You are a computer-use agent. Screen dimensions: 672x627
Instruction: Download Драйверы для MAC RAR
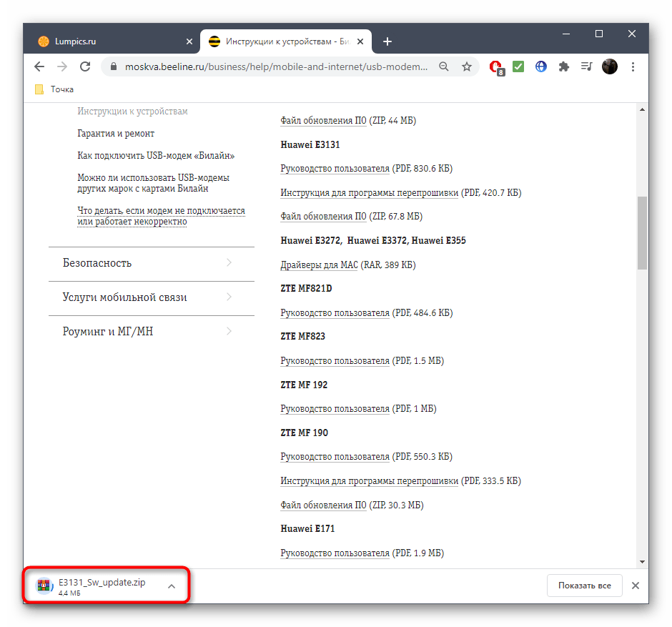click(x=319, y=265)
